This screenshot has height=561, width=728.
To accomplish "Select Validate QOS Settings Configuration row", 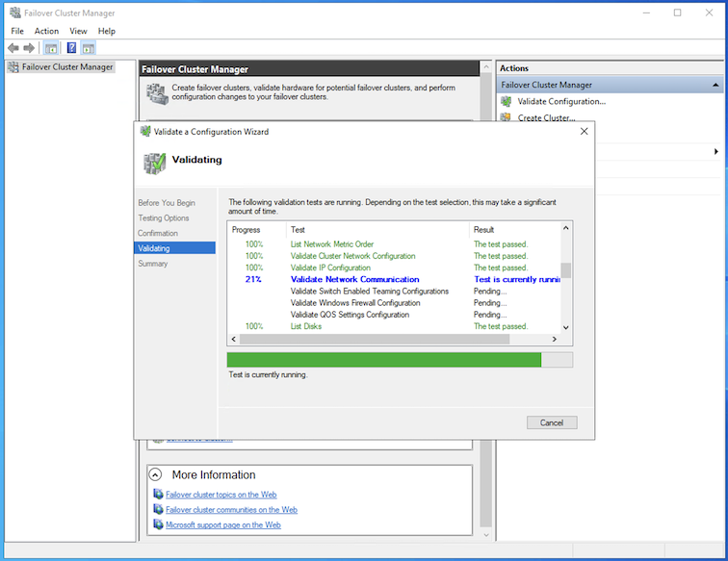I will (394, 314).
